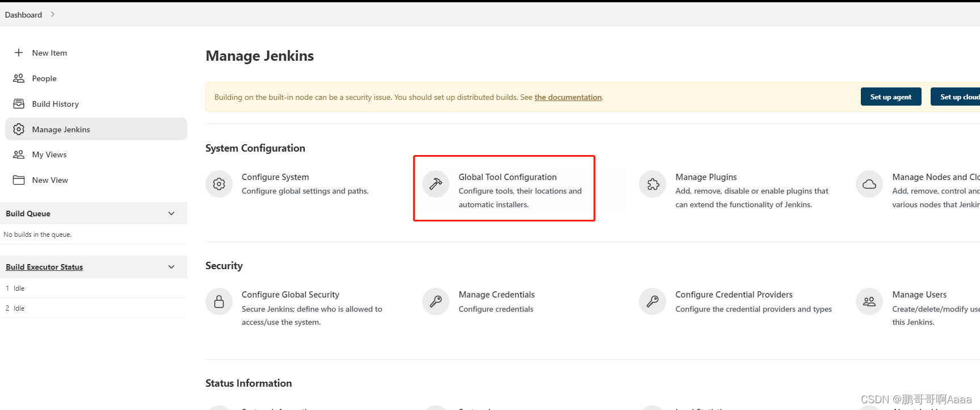Click the Status Information section heading
Viewport: 980px width, 410px height.
(x=249, y=383)
